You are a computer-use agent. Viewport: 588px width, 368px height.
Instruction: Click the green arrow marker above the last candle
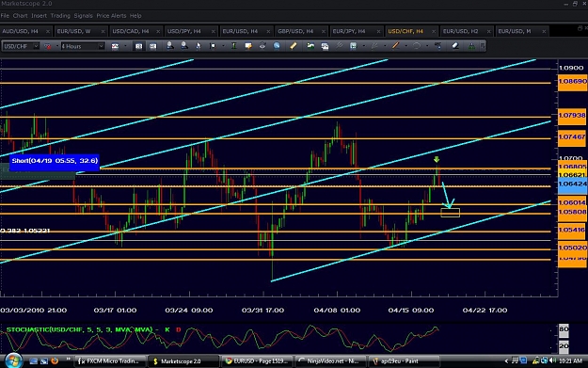pos(437,160)
